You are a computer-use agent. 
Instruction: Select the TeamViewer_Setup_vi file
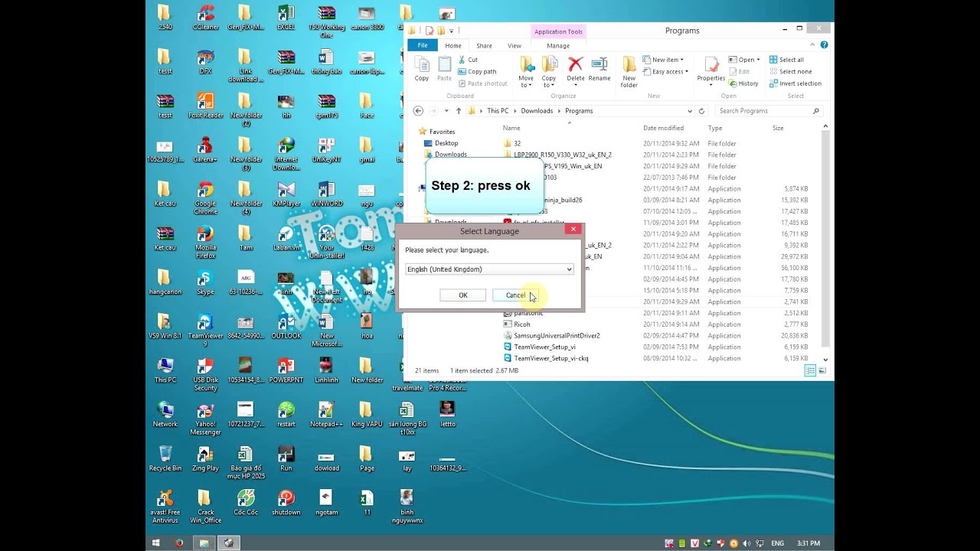pos(544,347)
